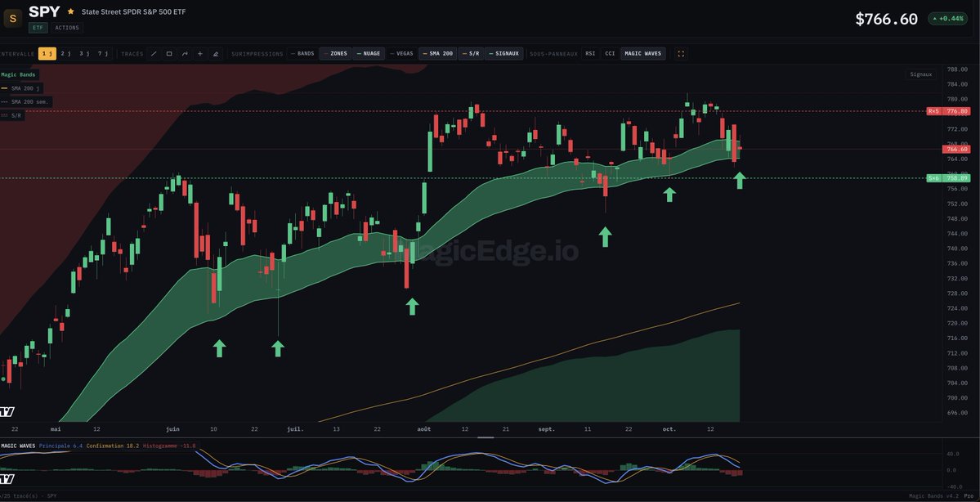The height and width of the screenshot is (502, 980).
Task: Click the SMA 200 j legend entry
Action: coord(20,88)
